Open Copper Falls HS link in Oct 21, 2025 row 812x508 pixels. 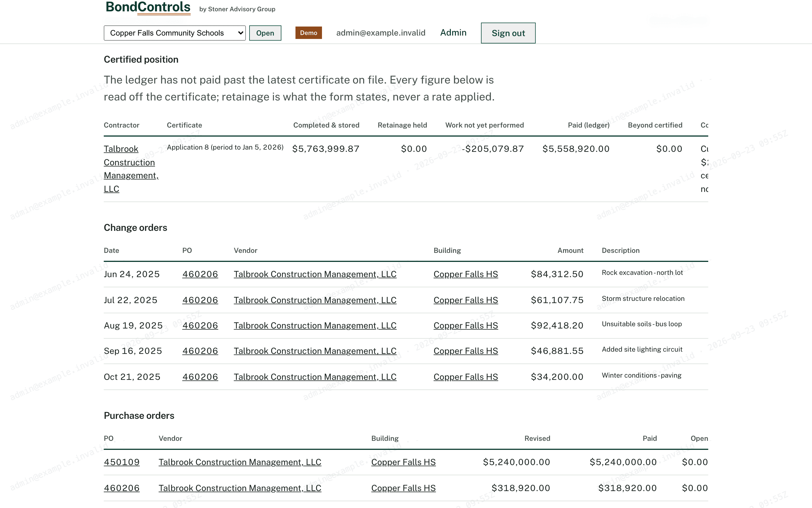(466, 377)
